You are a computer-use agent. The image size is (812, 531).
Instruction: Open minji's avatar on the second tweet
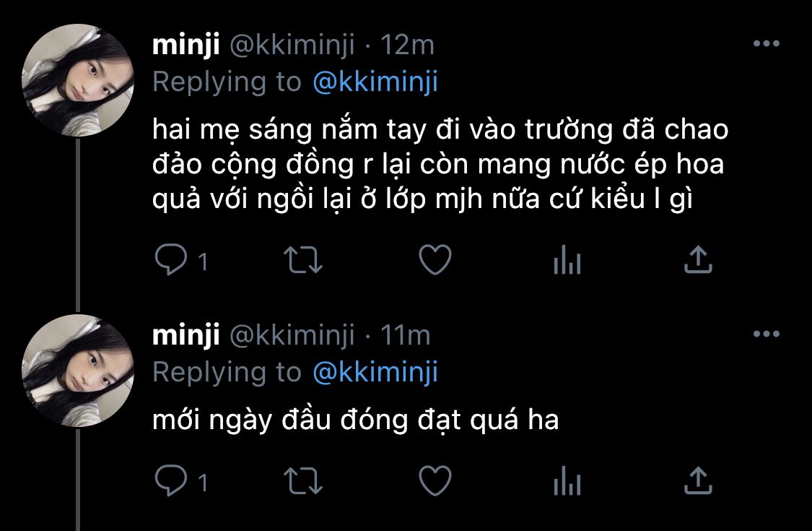click(78, 371)
